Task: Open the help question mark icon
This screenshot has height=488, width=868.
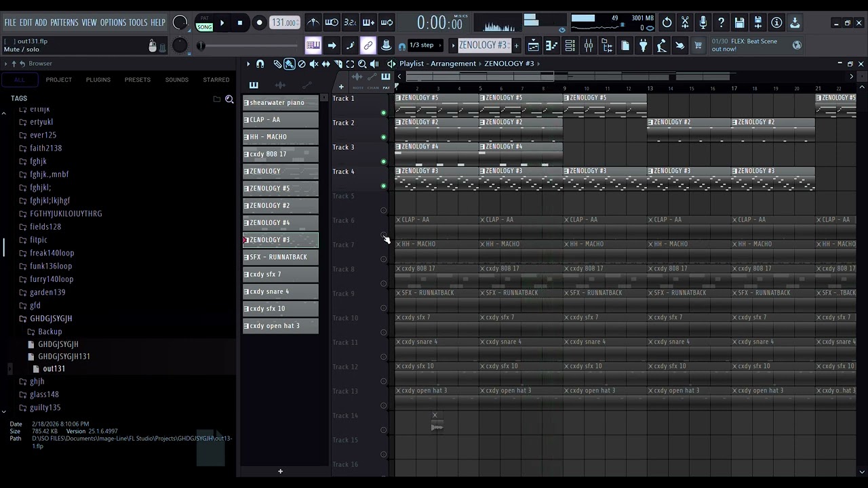Action: click(722, 22)
